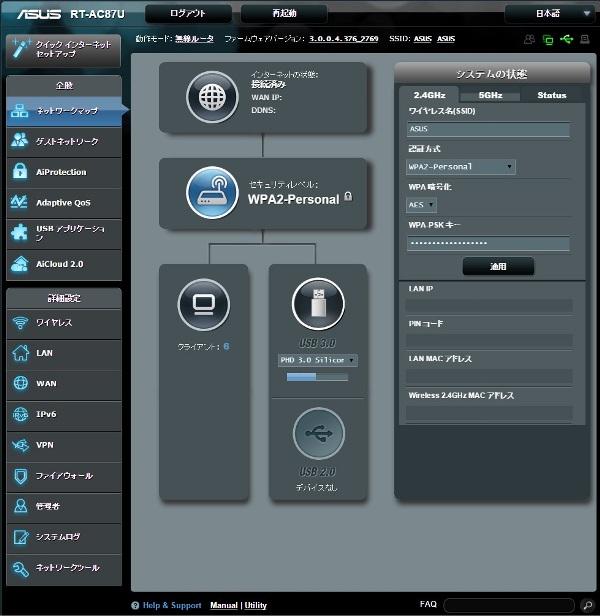Click the wireless router security icon
The width and height of the screenshot is (600, 616).
point(212,192)
